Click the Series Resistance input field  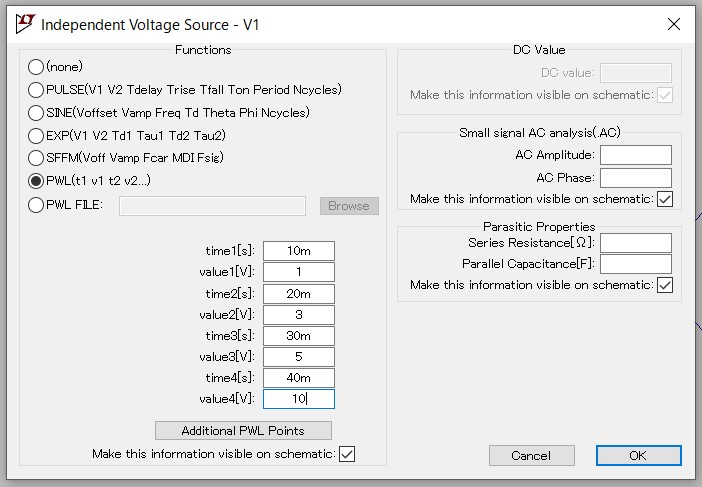[636, 243]
